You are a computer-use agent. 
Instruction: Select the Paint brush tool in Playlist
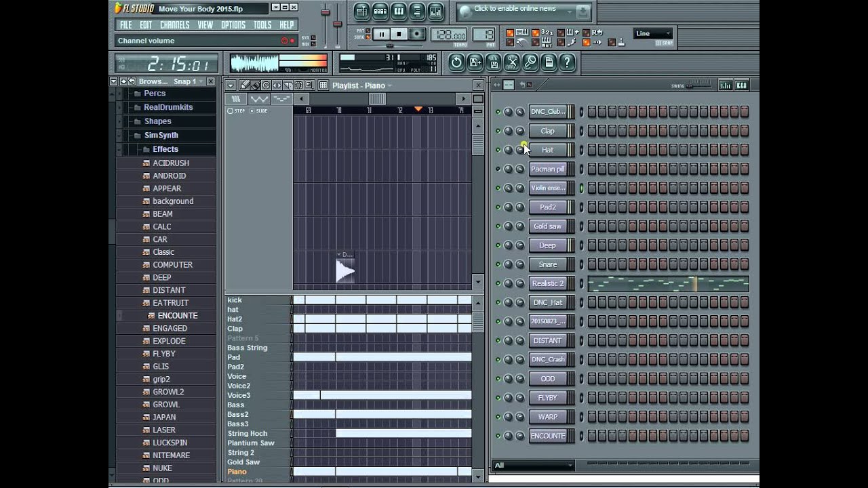255,85
